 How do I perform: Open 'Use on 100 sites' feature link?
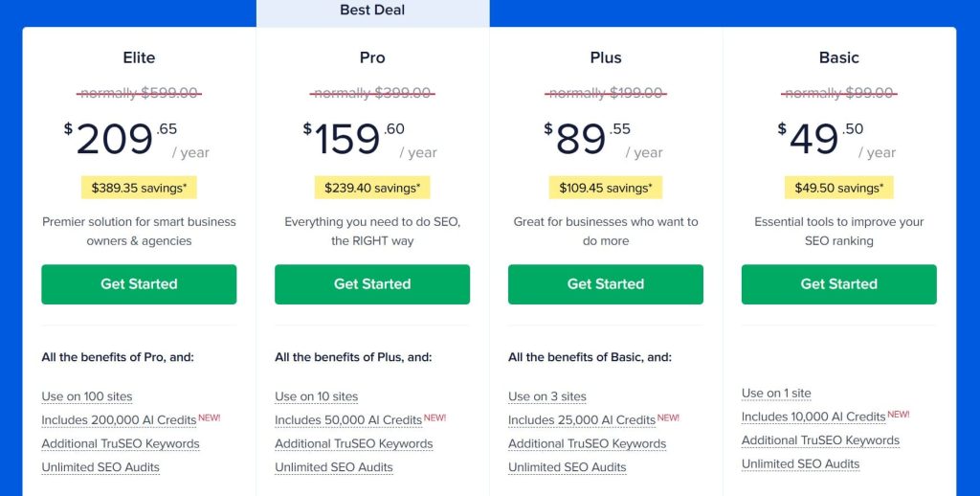[x=87, y=396]
